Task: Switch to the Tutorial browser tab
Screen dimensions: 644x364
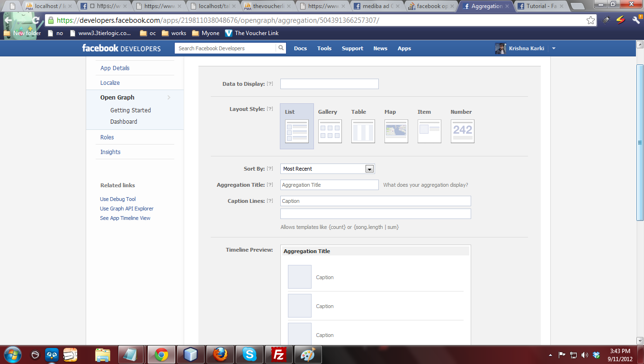Action: tap(540, 6)
